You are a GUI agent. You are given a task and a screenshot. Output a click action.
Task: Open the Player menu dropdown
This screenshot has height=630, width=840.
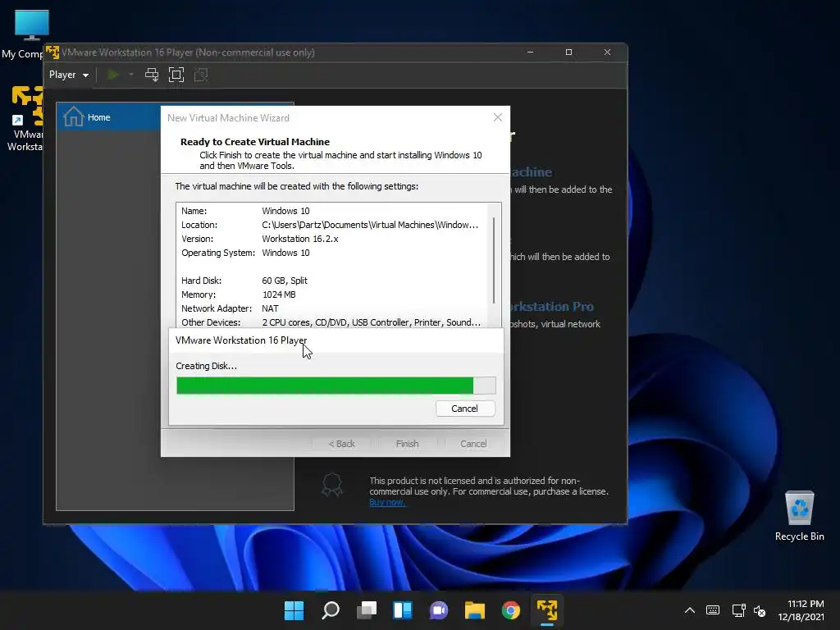coord(69,75)
